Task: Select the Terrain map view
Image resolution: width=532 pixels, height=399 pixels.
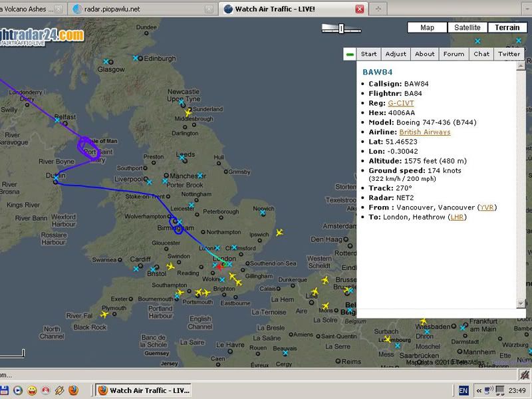Action: (x=507, y=27)
